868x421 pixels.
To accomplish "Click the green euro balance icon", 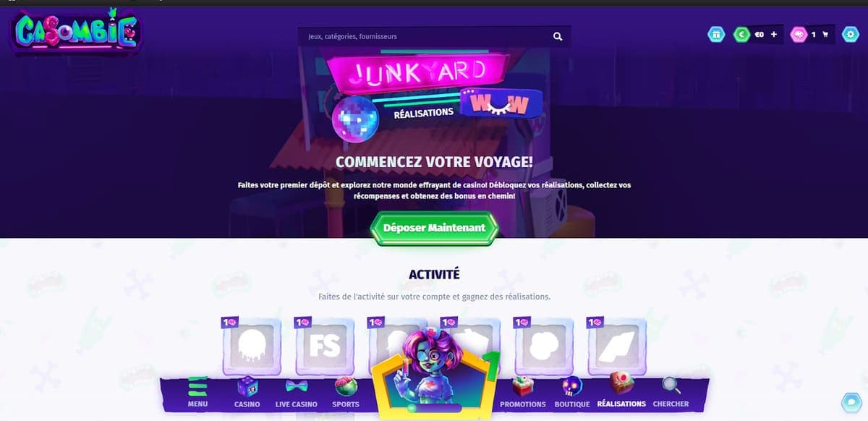I will pos(741,34).
